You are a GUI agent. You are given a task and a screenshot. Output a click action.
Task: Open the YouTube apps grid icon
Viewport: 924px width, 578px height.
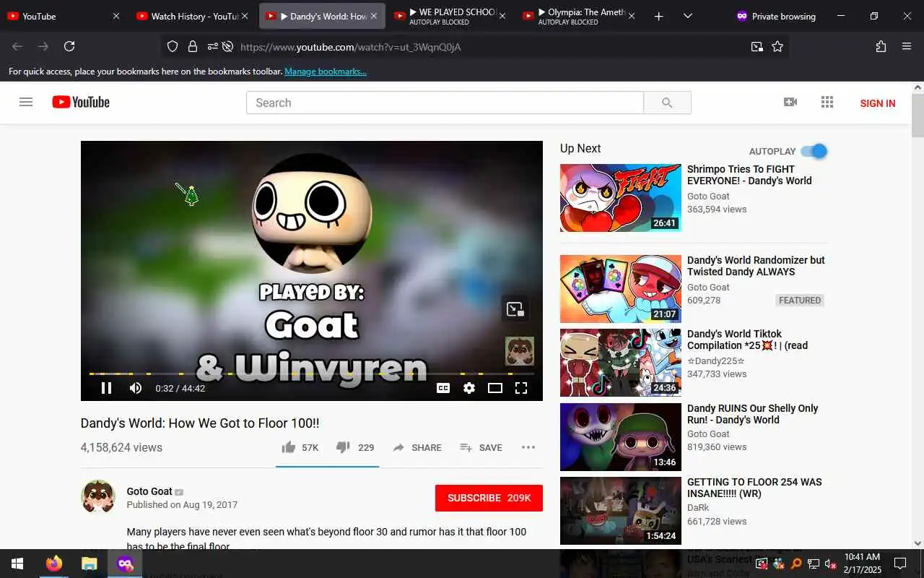(827, 102)
